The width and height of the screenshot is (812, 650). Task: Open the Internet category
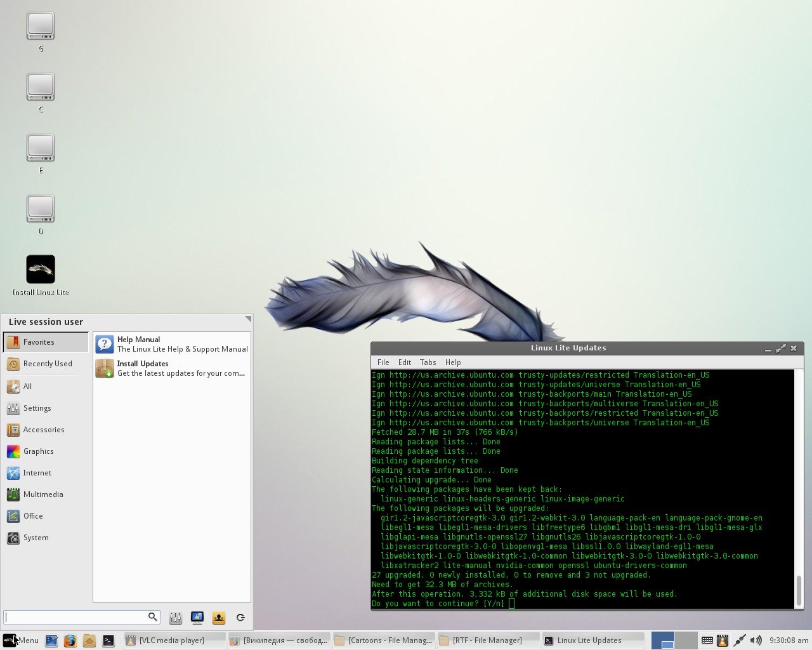coord(46,473)
